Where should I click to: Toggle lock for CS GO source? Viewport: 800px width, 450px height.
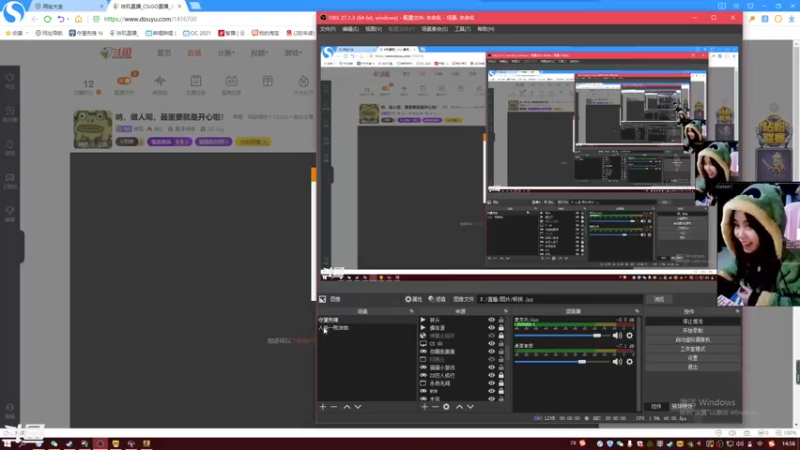pos(501,343)
